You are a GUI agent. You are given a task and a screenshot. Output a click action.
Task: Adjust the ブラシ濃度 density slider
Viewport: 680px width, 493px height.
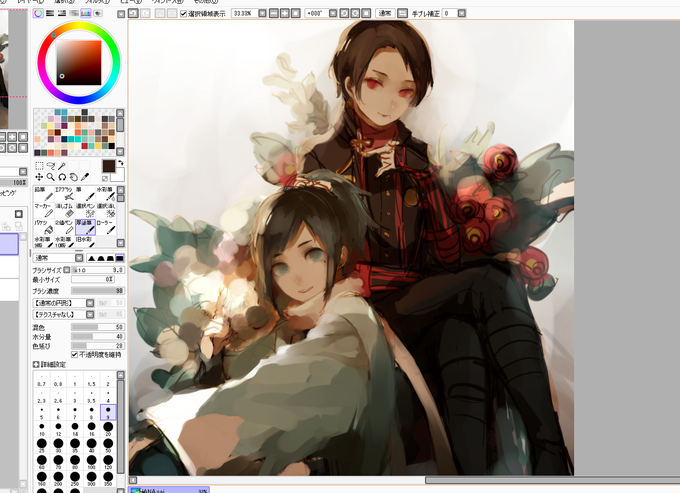click(x=98, y=291)
